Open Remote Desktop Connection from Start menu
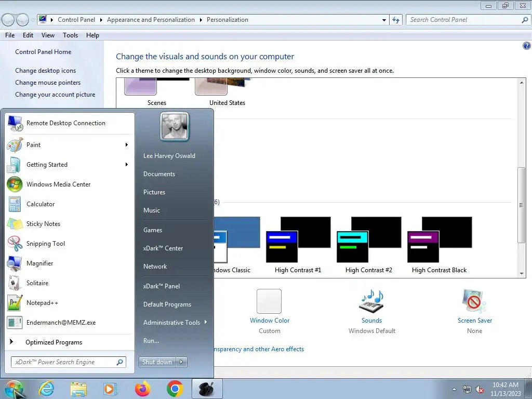 (70, 123)
